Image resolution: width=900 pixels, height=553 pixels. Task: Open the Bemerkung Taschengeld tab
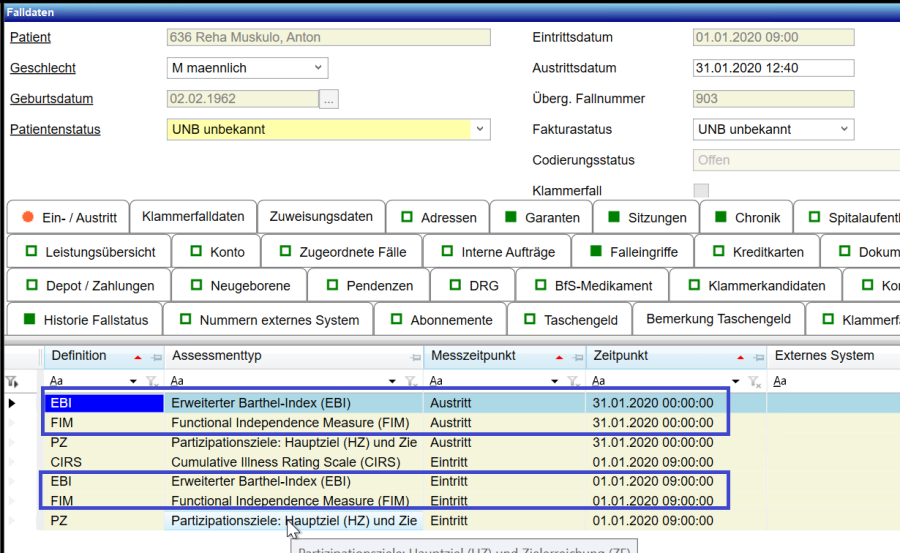(717, 319)
